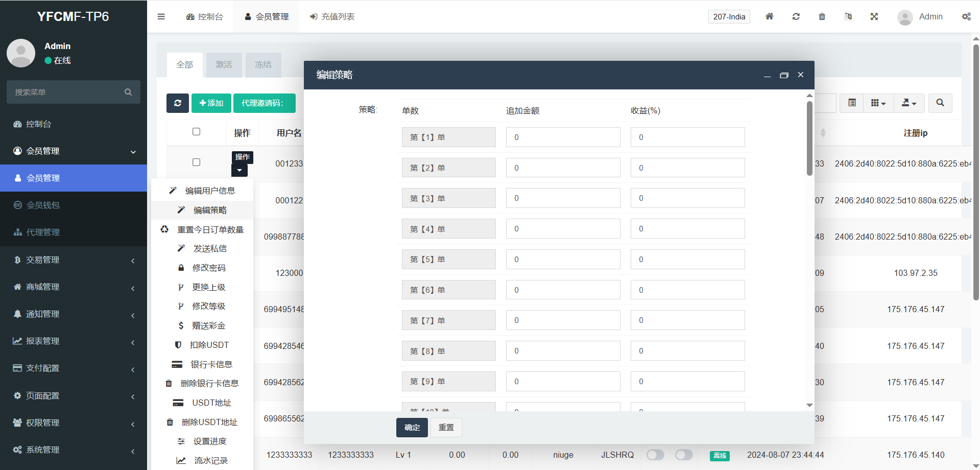Open the settings gears icon top right
Viewport: 980px width, 470px height.
[x=966, y=16]
